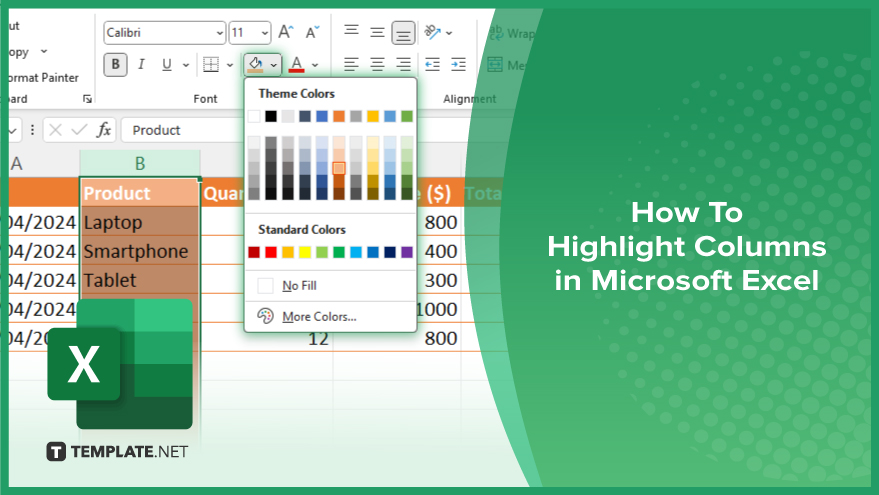The image size is (879, 495).
Task: Open More Colors option
Action: [331, 316]
